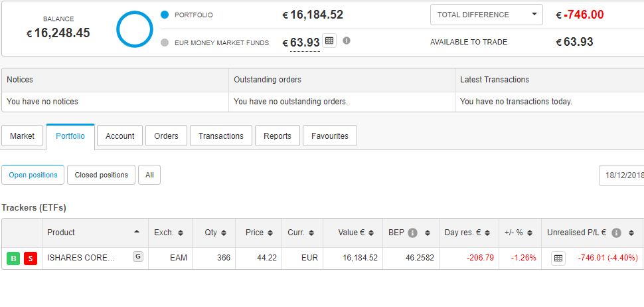Click the G badge beside ISHARES CORE
The image size is (644, 307).
[138, 257]
